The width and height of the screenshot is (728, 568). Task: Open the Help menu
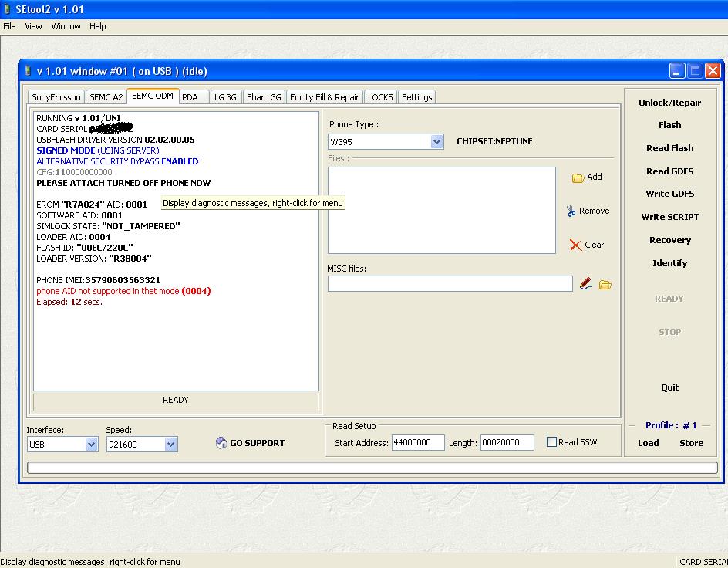tap(97, 26)
